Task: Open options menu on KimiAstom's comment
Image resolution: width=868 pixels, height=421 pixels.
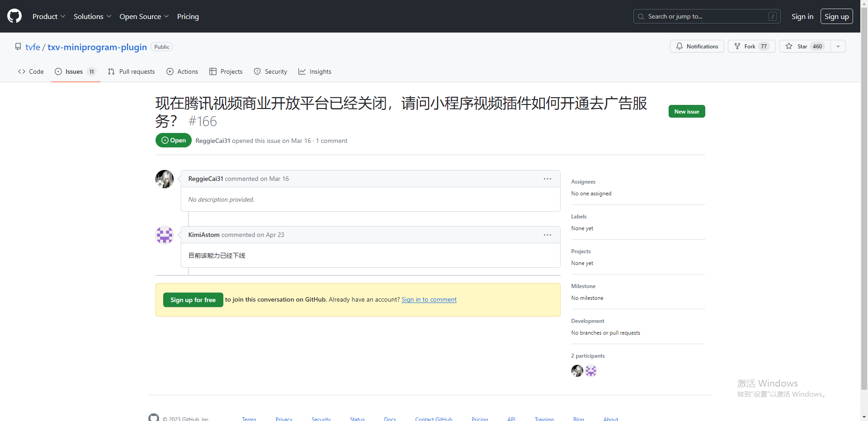Action: [547, 235]
